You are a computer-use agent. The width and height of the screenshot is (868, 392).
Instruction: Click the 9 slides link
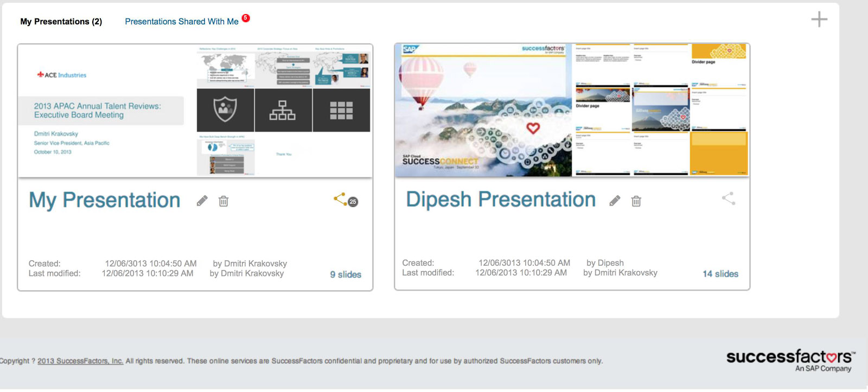[x=345, y=274]
